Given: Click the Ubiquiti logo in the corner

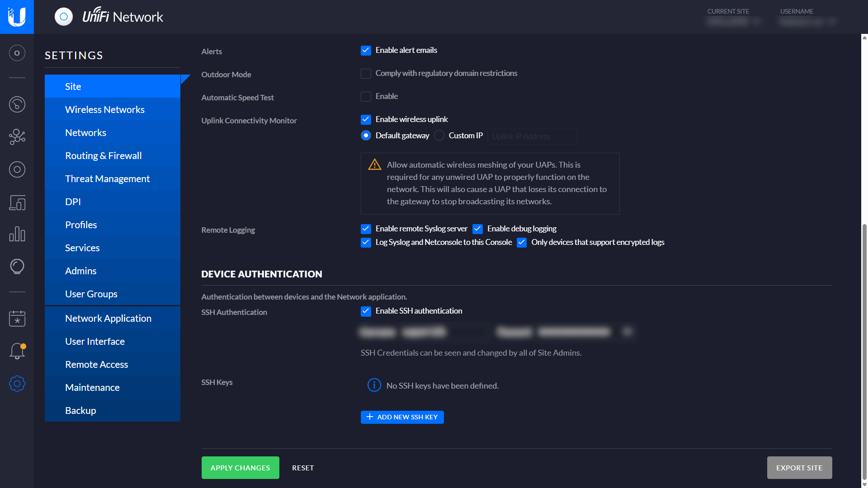Looking at the screenshot, I should [x=17, y=17].
